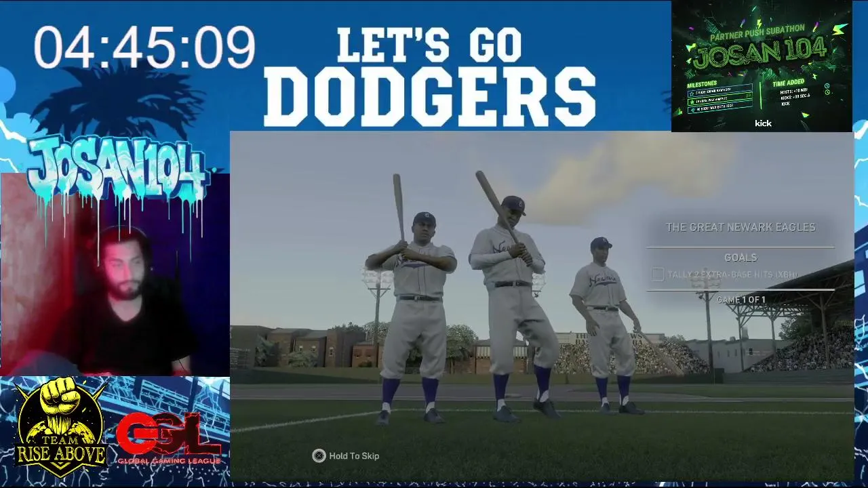Click the Team Rise Above fist logo

(x=61, y=428)
